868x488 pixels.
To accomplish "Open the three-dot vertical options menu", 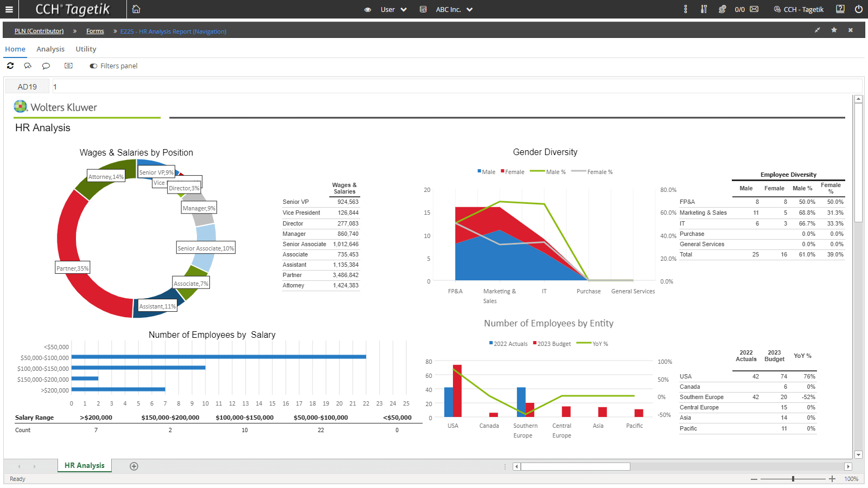I will coord(686,9).
